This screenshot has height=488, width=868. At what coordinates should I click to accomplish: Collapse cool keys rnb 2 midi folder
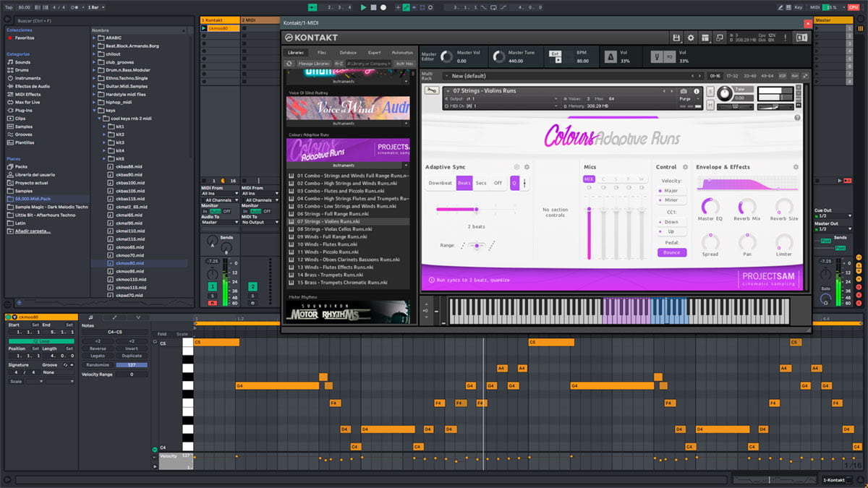(x=101, y=119)
